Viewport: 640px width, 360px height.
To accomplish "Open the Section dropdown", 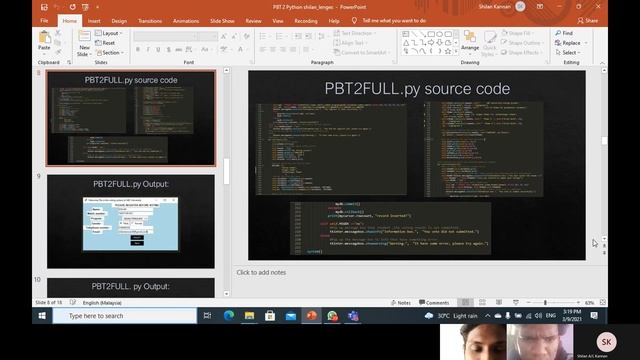I will [x=110, y=53].
